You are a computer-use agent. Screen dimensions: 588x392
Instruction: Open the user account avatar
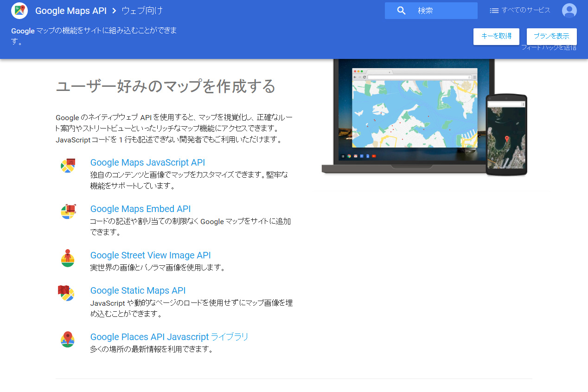569,11
